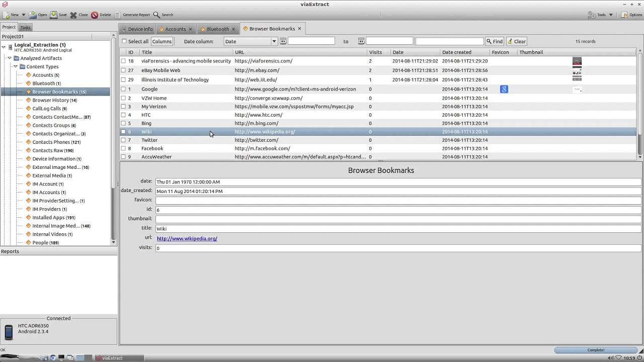Click the New project toolbar icon

(x=6, y=15)
